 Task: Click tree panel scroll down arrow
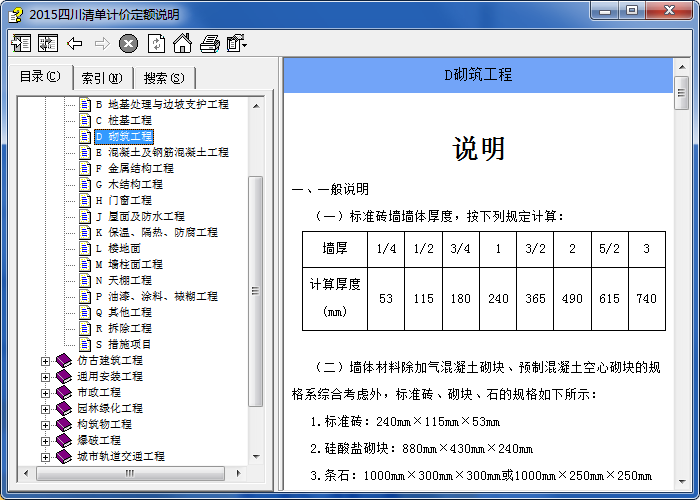coord(256,457)
